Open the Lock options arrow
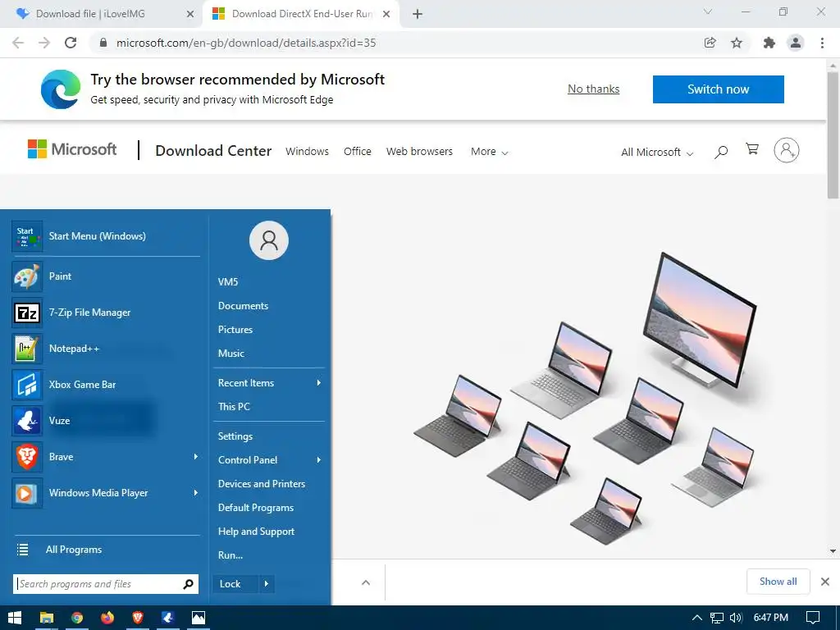Screen dimensions: 840x630 267,584
